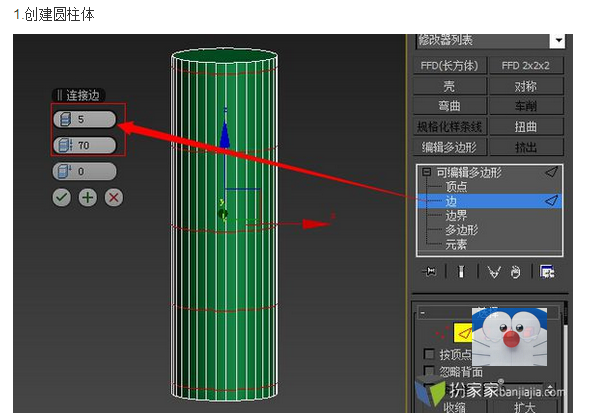Click the command panel vertical scrollbar
This screenshot has width=597, height=416.
(566, 356)
